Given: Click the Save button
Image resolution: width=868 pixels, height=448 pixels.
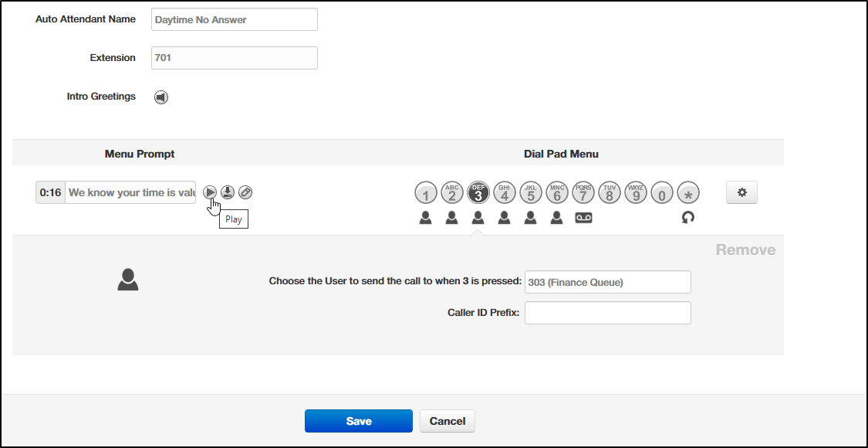Looking at the screenshot, I should [359, 421].
